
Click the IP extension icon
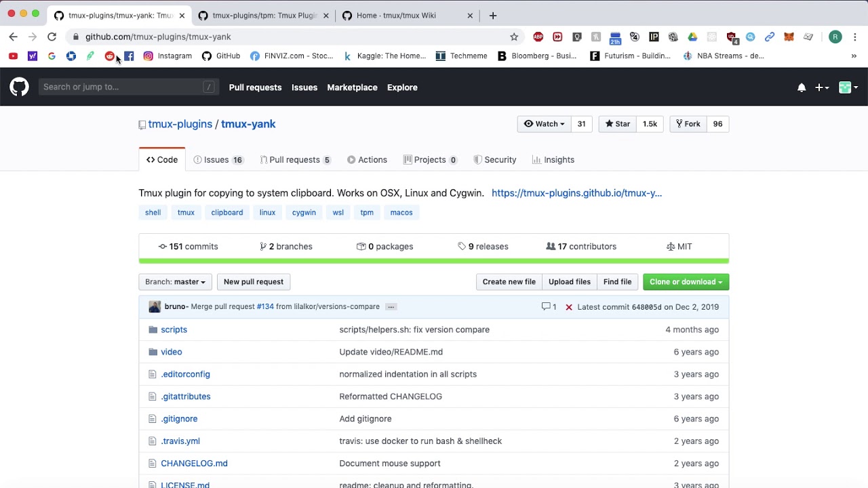(654, 37)
